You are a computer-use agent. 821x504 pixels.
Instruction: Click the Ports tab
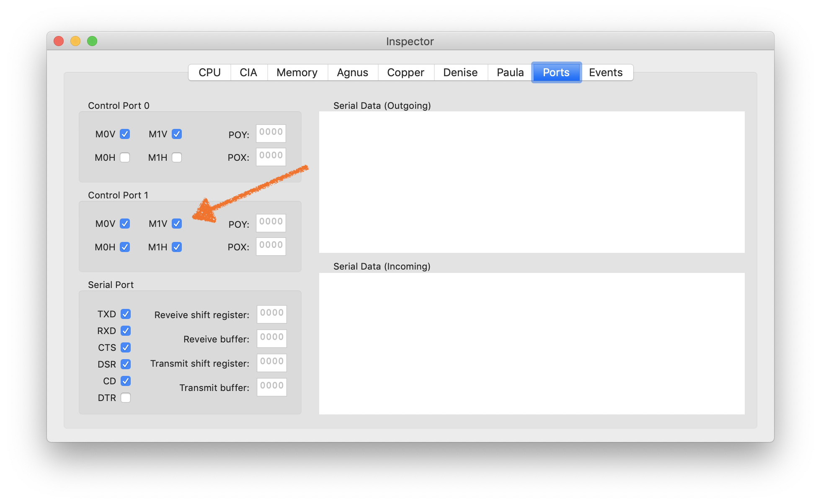[x=556, y=72]
